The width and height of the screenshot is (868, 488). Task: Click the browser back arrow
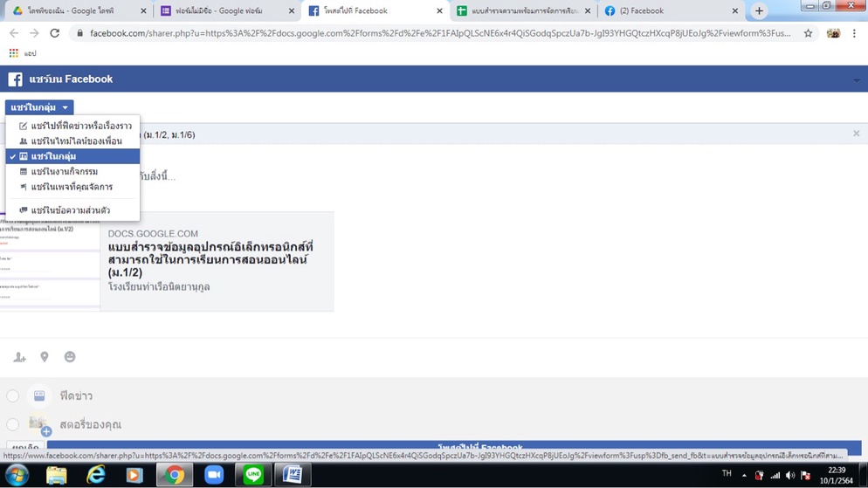pos(14,33)
